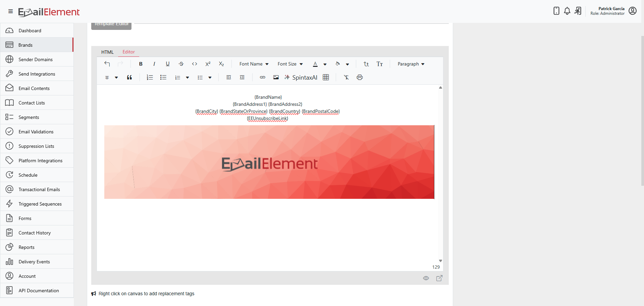644x306 pixels.
Task: Open the mobile device icon in header
Action: pos(556,11)
